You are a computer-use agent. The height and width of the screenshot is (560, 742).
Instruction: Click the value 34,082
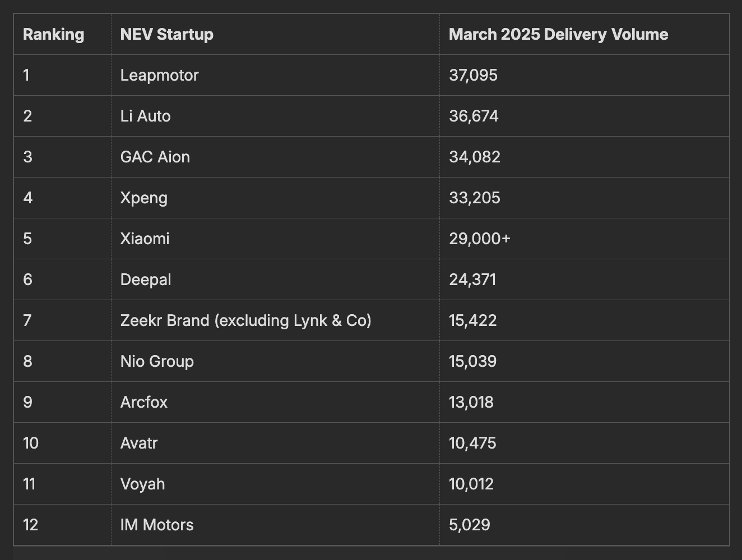point(475,157)
